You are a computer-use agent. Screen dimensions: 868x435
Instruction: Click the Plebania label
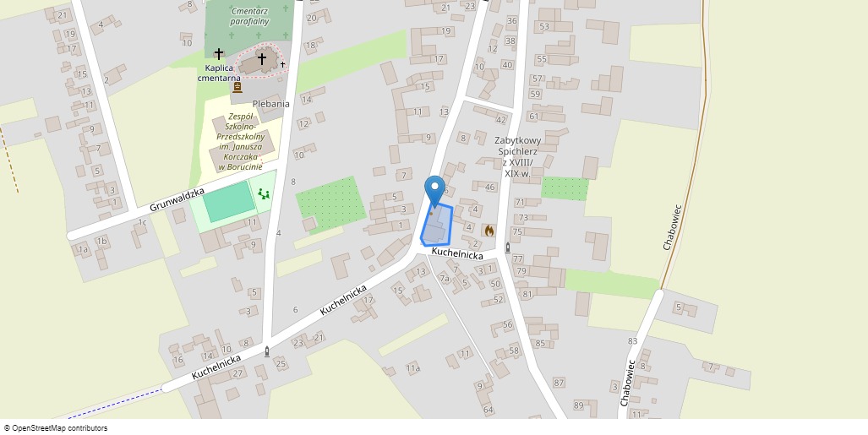click(271, 104)
